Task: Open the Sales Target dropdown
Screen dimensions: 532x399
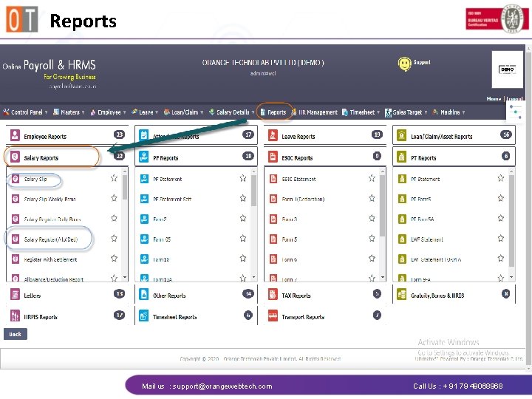Action: (406, 112)
